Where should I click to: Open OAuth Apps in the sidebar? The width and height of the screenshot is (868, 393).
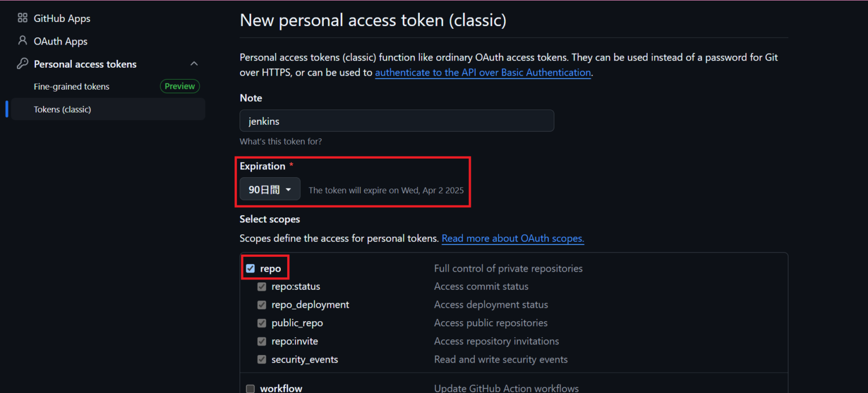60,41
